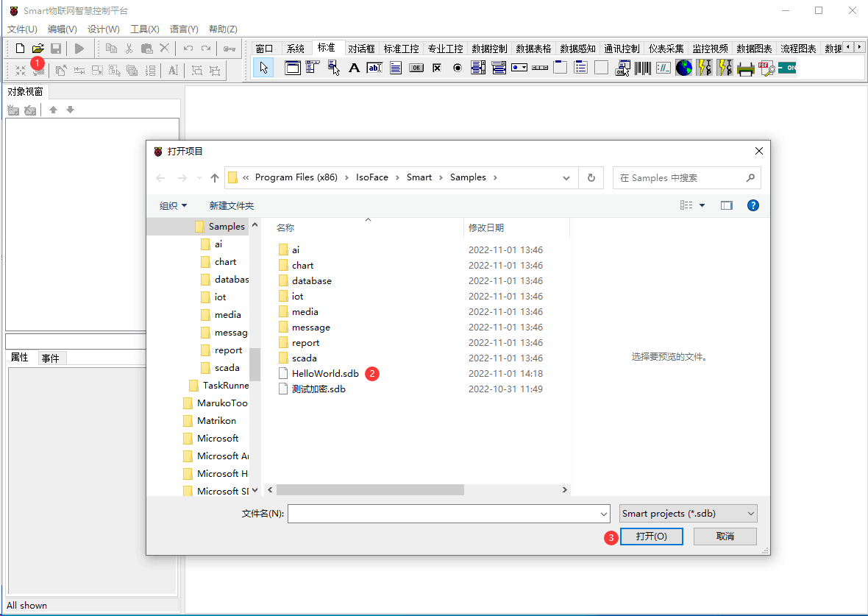Select the OK Button component icon
The height and width of the screenshot is (616, 868).
(416, 68)
